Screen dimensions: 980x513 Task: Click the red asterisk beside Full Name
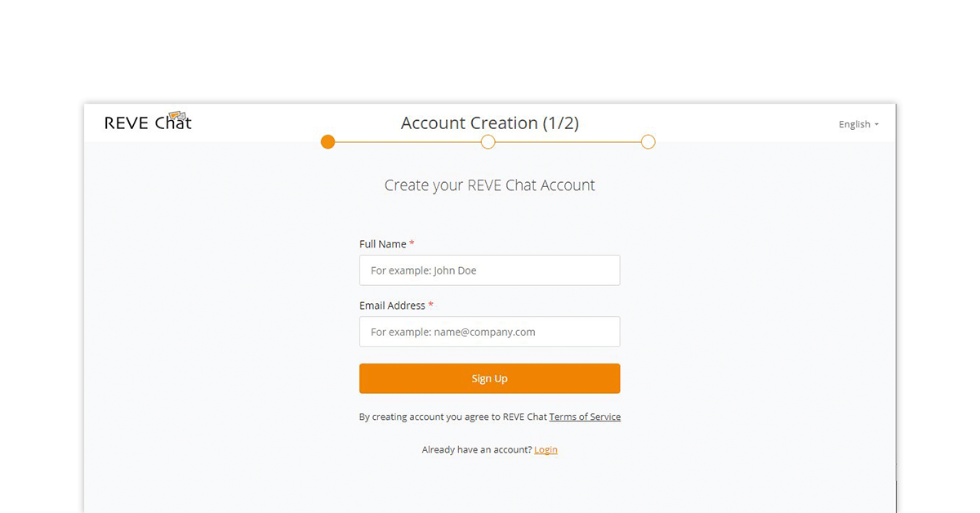click(412, 243)
